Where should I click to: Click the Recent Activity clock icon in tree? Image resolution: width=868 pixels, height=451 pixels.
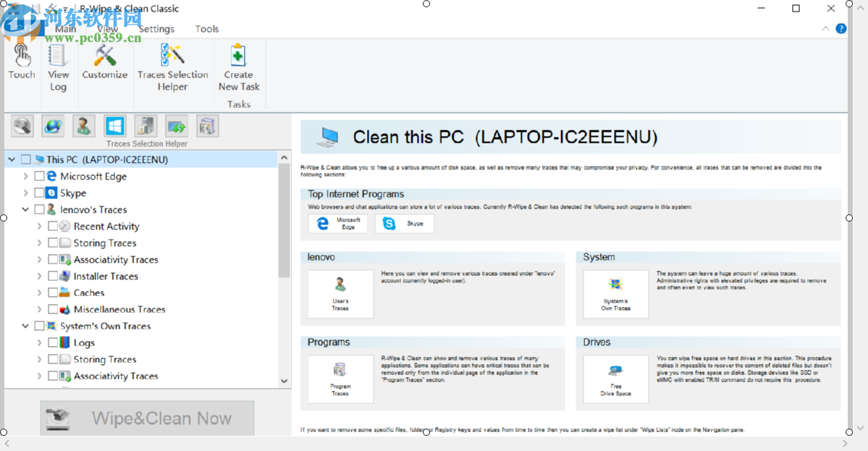click(64, 227)
